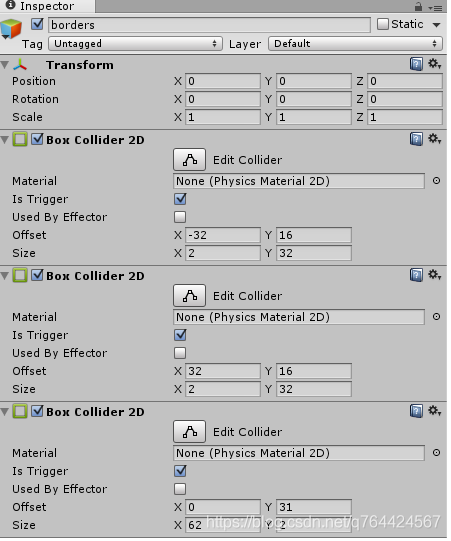
Task: Click the third collider's Edit Collider button
Action: pos(190,432)
